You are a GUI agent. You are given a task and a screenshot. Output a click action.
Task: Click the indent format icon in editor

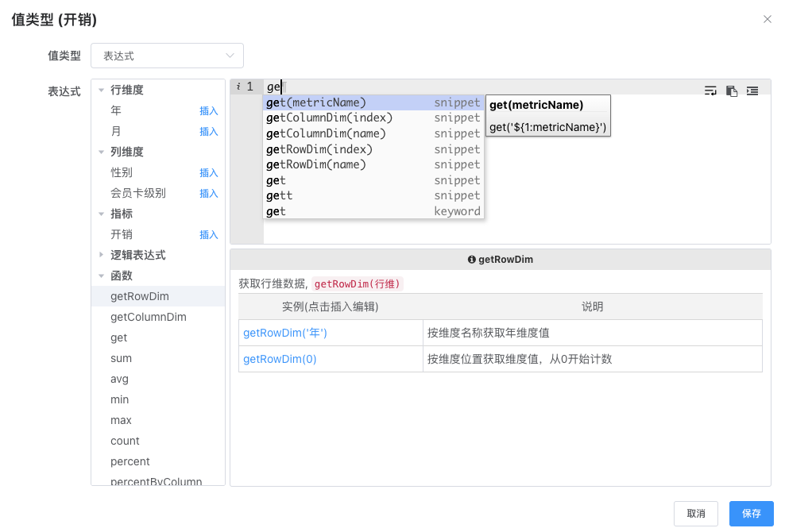pos(752,91)
